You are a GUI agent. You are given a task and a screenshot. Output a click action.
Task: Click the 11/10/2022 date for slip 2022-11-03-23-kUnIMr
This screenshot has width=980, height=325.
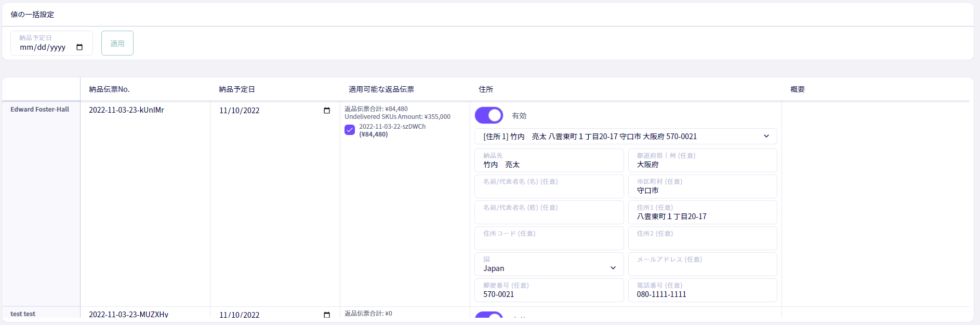(x=240, y=111)
